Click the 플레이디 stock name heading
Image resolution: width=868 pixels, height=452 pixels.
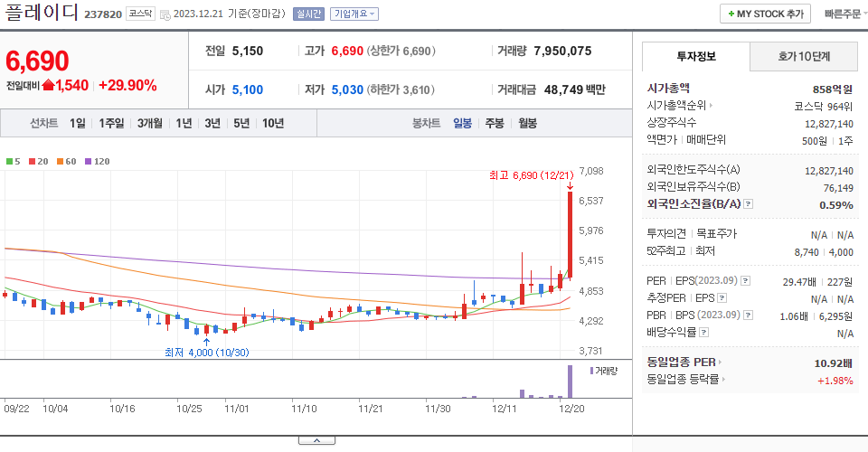pyautogui.click(x=42, y=12)
